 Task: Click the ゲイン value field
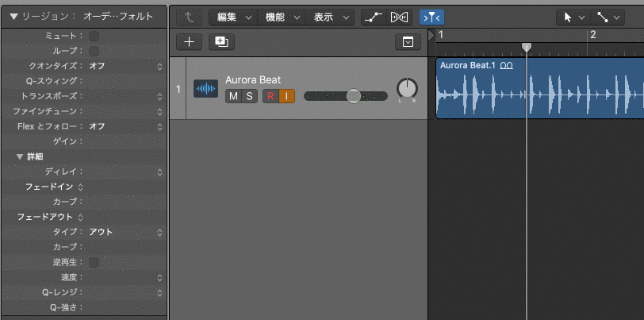point(125,142)
